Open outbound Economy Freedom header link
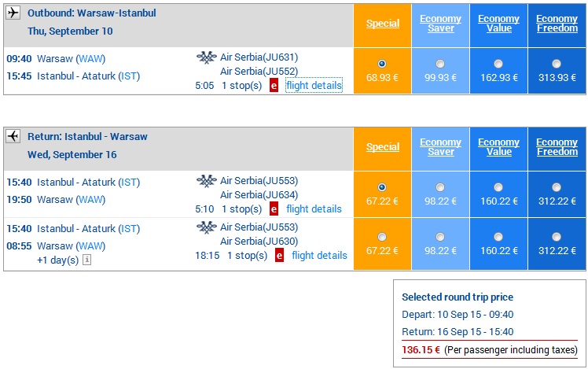The image size is (588, 369). [557, 24]
